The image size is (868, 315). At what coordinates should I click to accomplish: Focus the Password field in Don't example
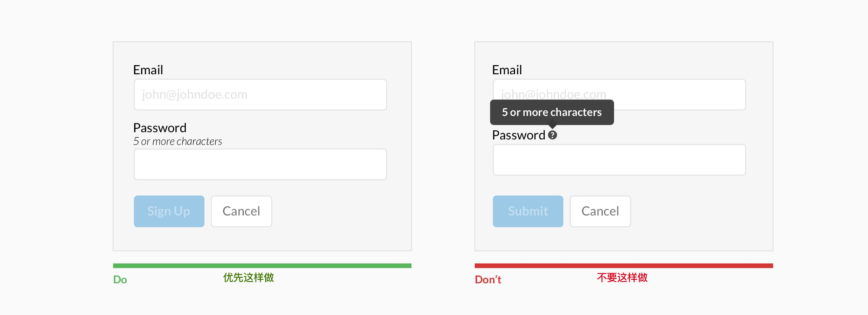[619, 160]
